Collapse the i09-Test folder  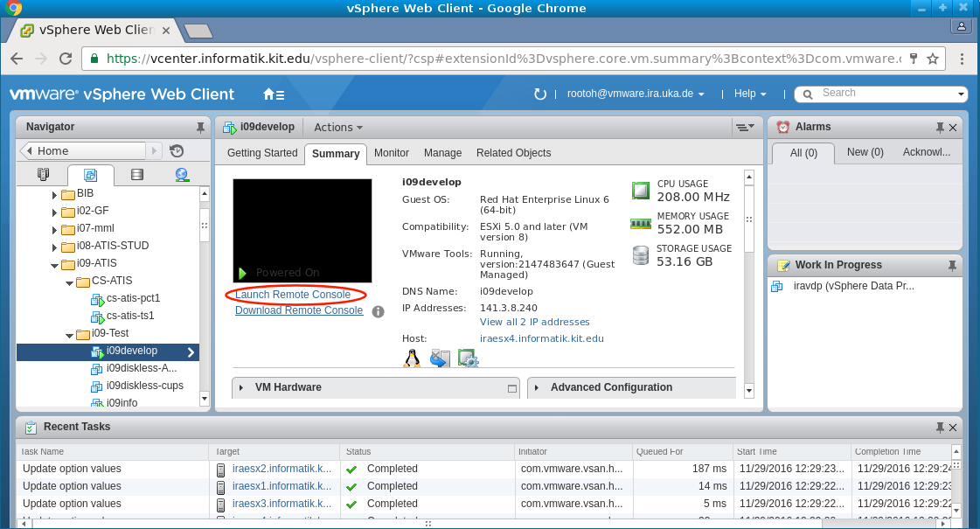click(x=69, y=335)
